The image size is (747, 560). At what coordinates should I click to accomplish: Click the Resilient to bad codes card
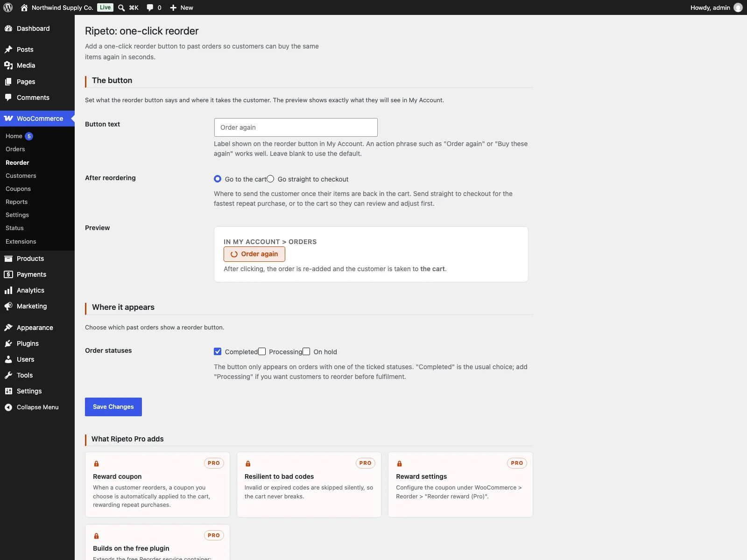(x=309, y=484)
